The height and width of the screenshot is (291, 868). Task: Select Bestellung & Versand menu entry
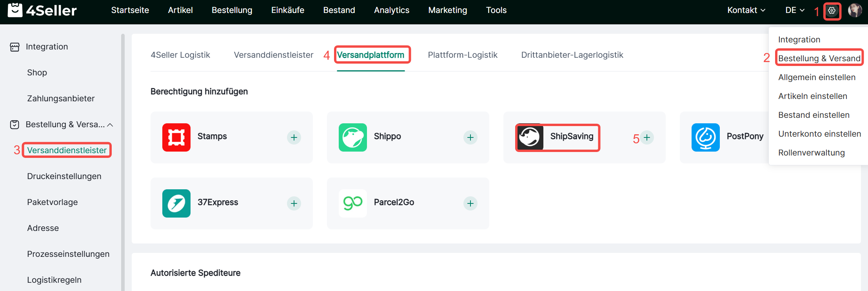[819, 59]
